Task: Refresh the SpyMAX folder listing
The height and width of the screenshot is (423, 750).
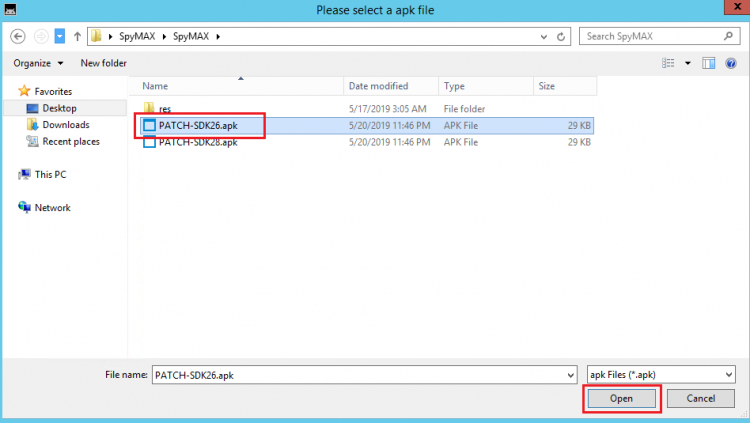Action: point(562,37)
